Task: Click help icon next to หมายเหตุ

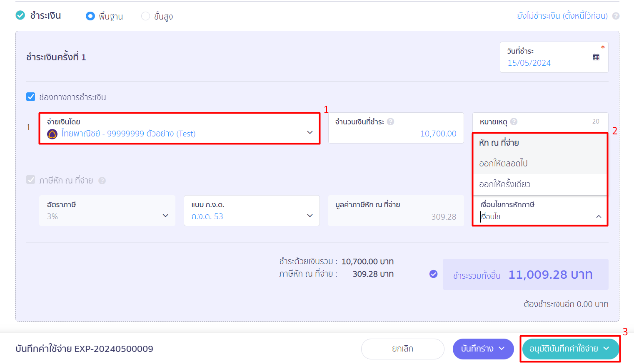Action: [514, 121]
